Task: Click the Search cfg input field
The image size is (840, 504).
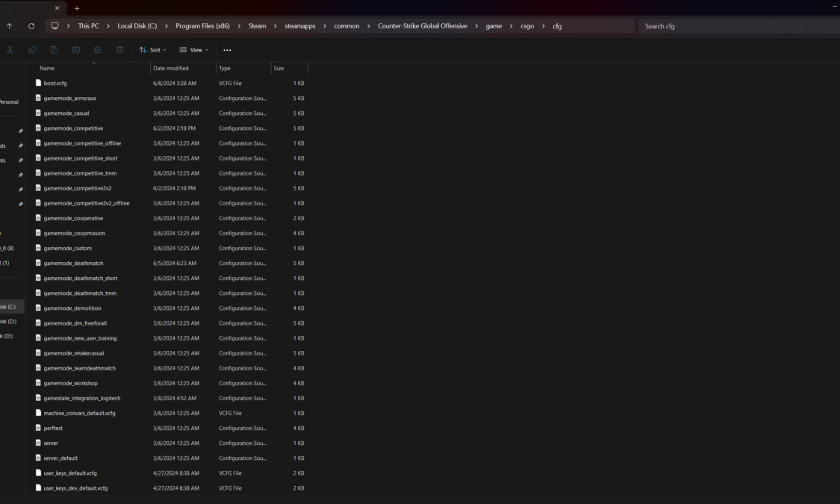Action: (735, 26)
